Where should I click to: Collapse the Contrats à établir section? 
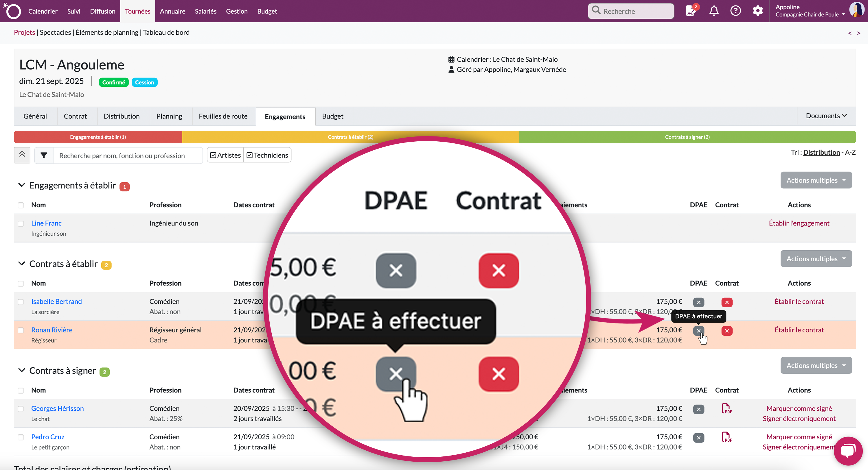(x=22, y=263)
